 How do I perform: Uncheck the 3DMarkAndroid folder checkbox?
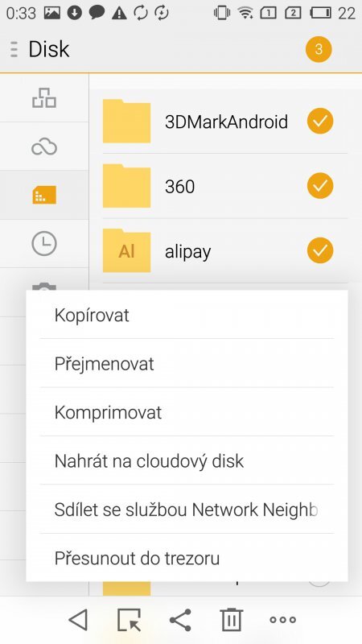pos(320,122)
